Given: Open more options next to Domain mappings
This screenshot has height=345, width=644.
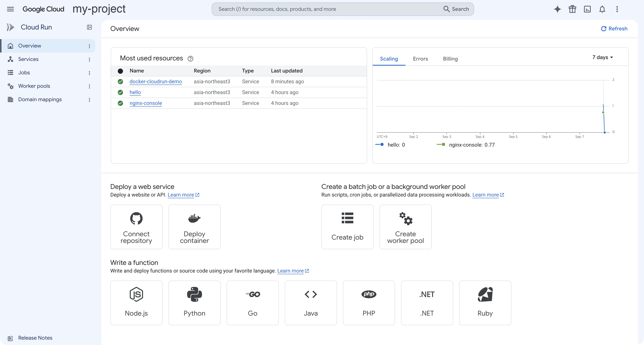Looking at the screenshot, I should 89,100.
